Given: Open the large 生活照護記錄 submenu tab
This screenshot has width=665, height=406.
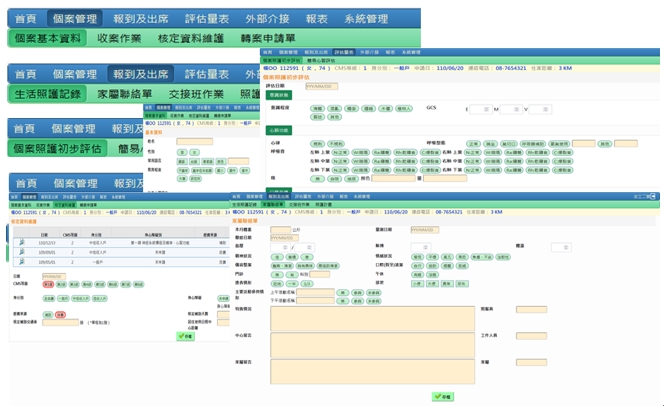Looking at the screenshot, I should (x=48, y=93).
